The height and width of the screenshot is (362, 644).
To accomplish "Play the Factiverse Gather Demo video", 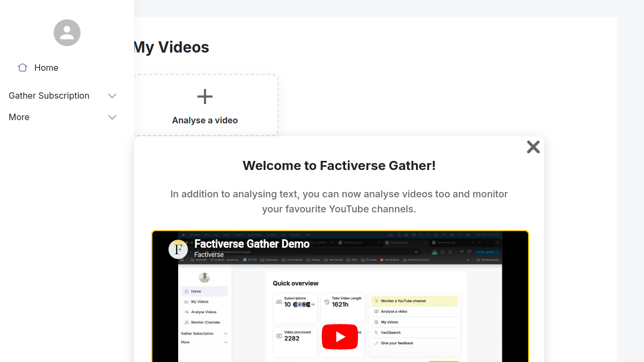I will coord(340,337).
